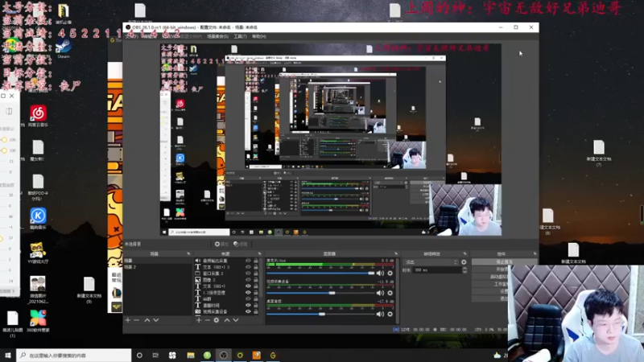
Task: Pop out the 来源 dock panel icon
Action: (x=259, y=253)
